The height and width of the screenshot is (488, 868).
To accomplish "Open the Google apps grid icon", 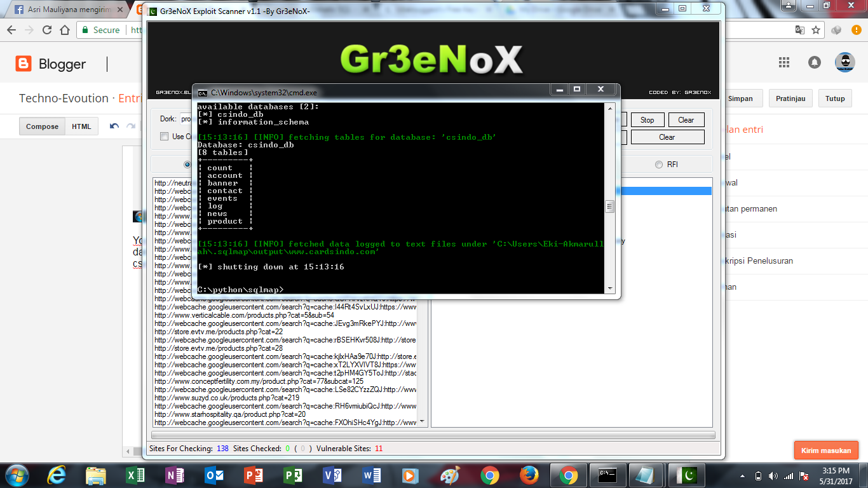I will click(783, 63).
